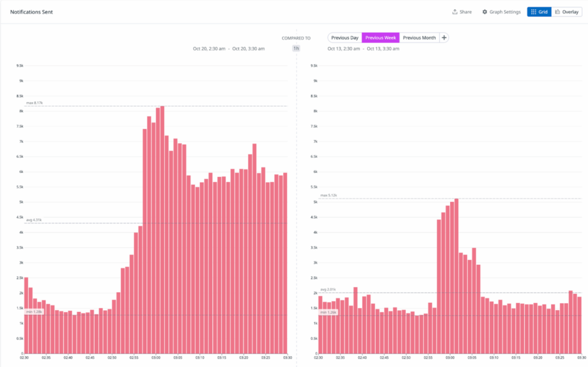Switch to Grid view

click(539, 12)
